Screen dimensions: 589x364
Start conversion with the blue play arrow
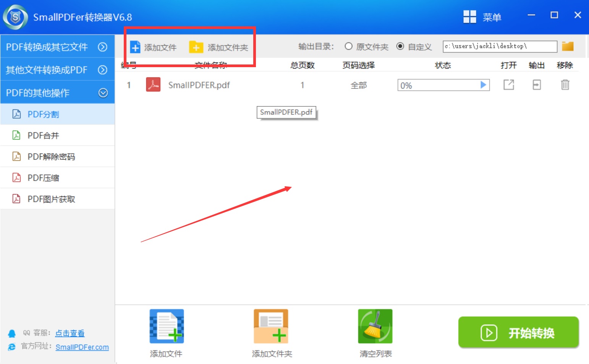click(483, 85)
